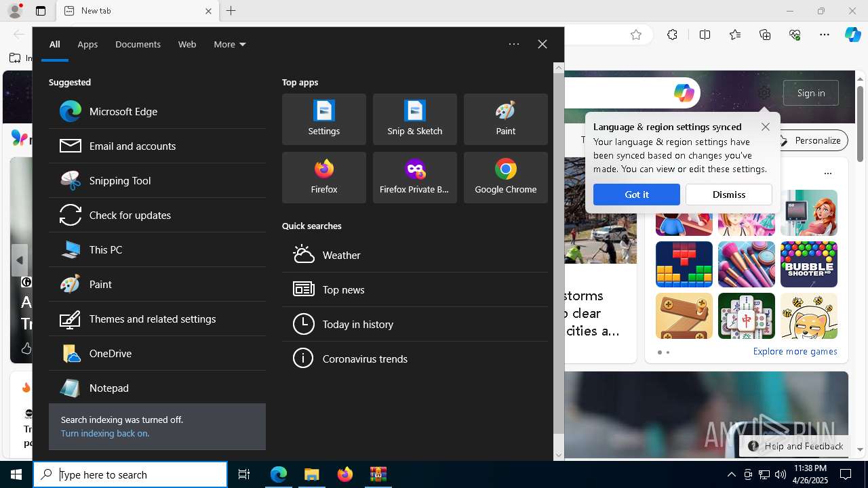Open OneDrive from suggested list
This screenshot has height=488, width=868.
[x=157, y=353]
